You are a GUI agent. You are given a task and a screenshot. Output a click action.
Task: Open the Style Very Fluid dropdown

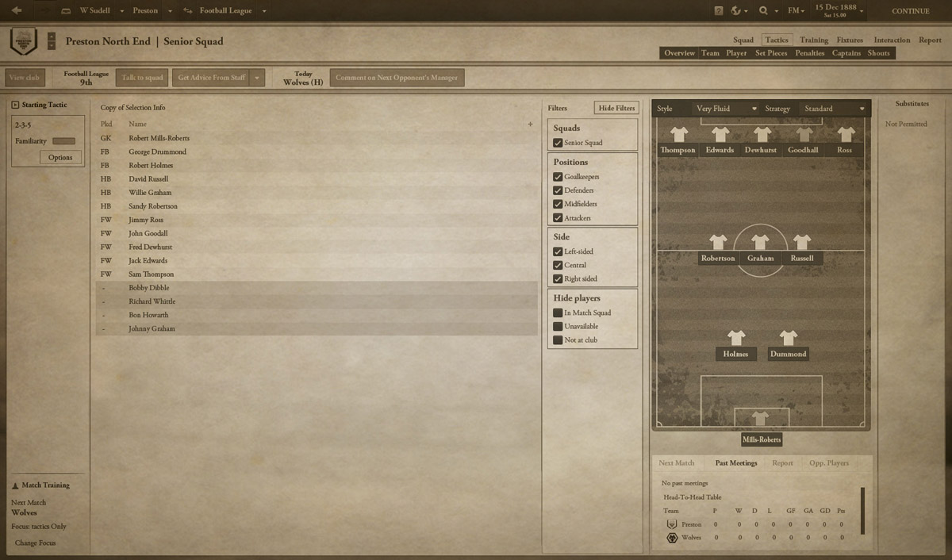pos(726,109)
